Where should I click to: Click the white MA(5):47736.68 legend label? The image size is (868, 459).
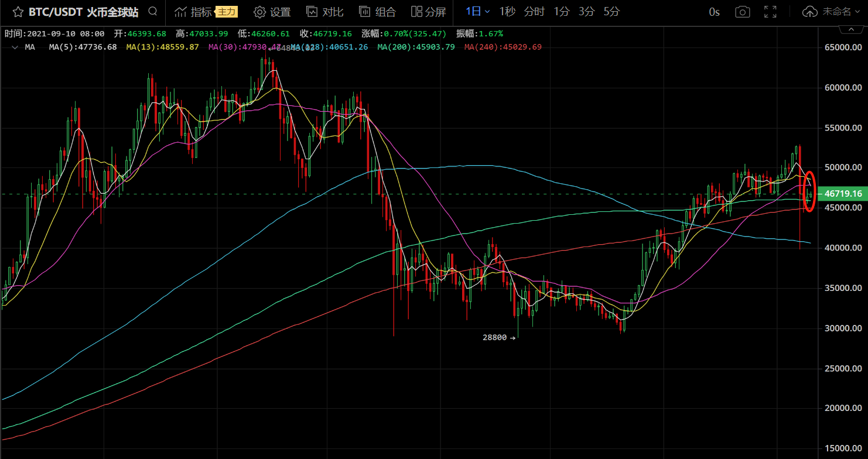click(x=83, y=47)
